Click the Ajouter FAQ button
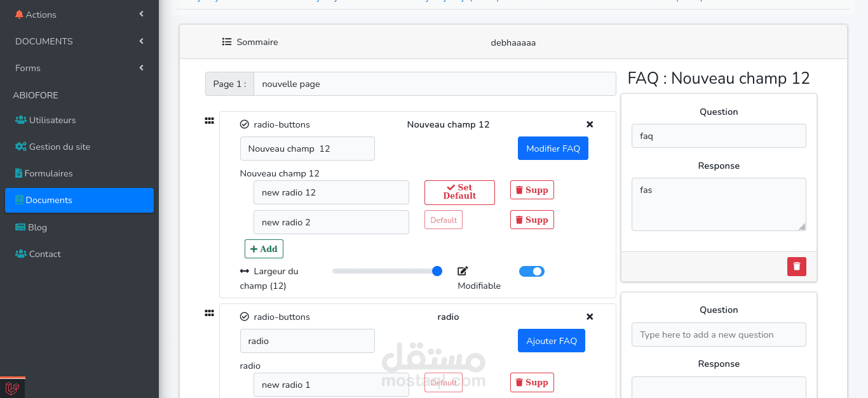Viewport: 868px width, 398px height. (552, 341)
